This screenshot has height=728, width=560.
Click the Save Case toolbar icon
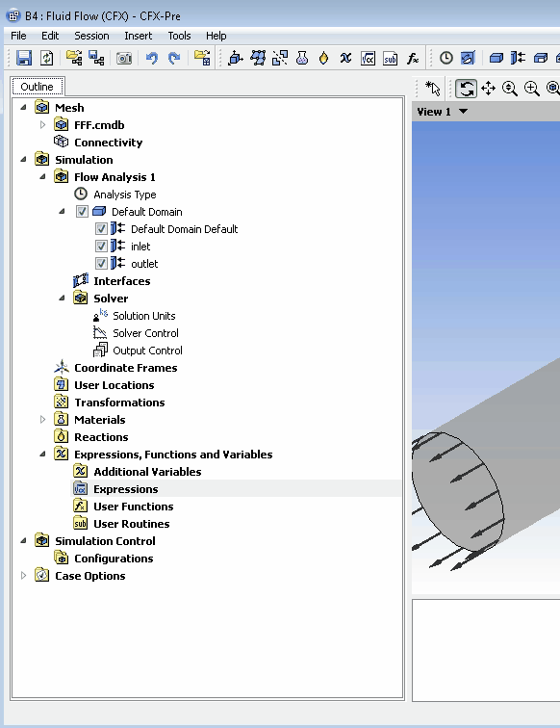coord(24,58)
